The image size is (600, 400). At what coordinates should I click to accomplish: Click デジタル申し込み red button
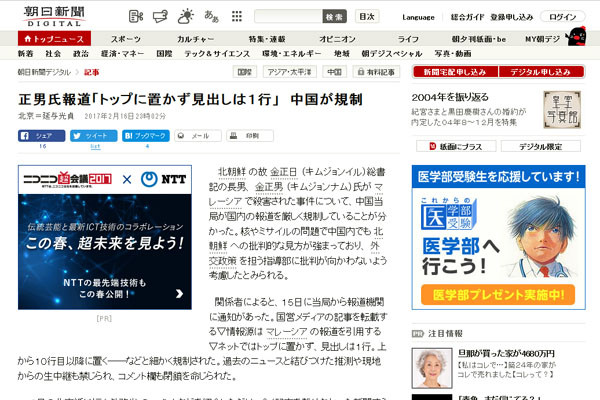click(541, 72)
